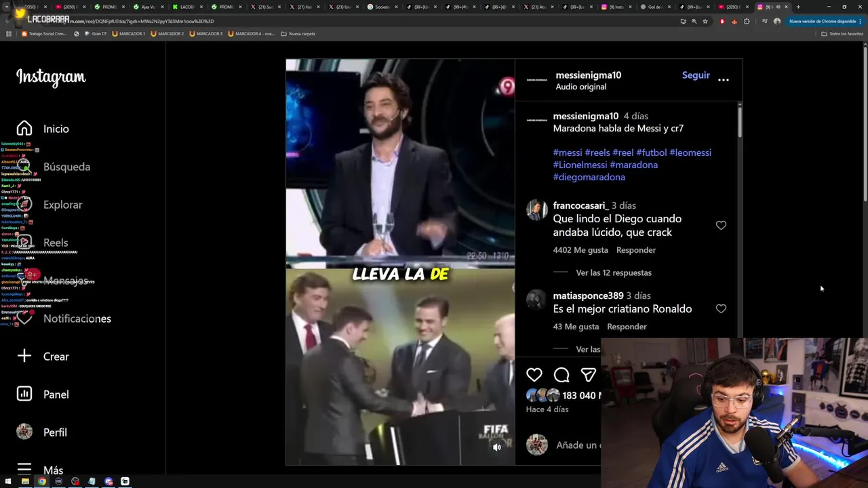Click Chrome icon on taskbar
This screenshot has height=488, width=868.
(x=42, y=481)
